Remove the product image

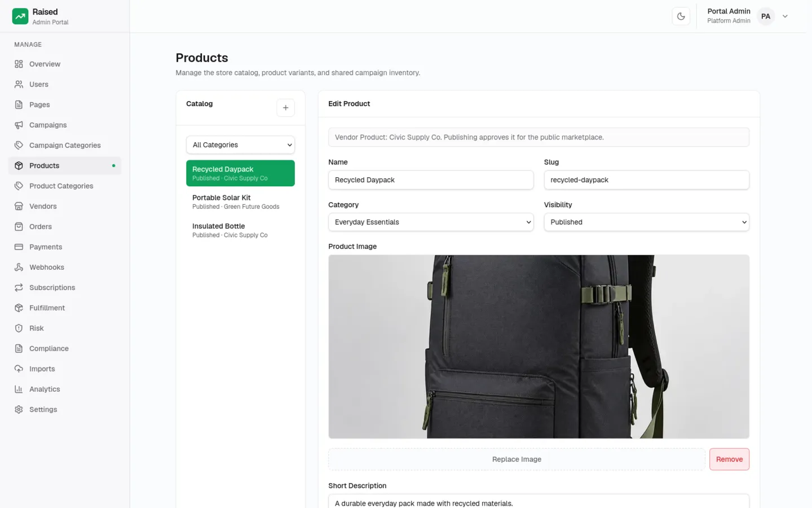coord(729,459)
